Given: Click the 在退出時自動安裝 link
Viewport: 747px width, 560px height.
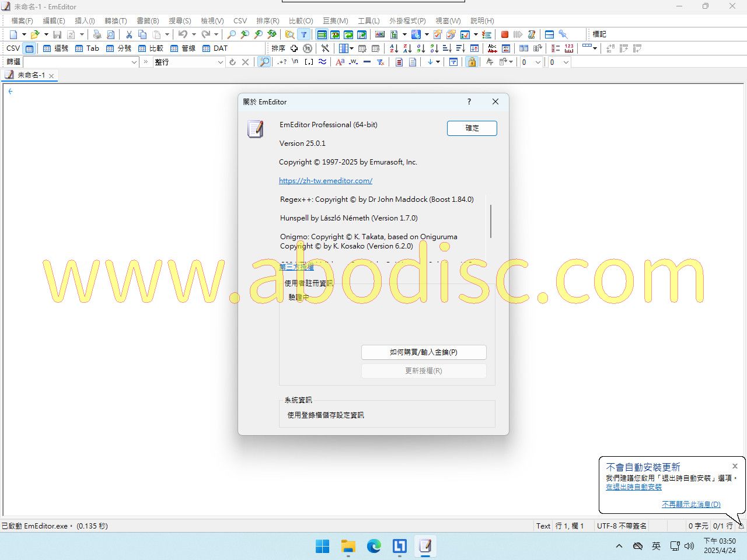Looking at the screenshot, I should pyautogui.click(x=634, y=487).
